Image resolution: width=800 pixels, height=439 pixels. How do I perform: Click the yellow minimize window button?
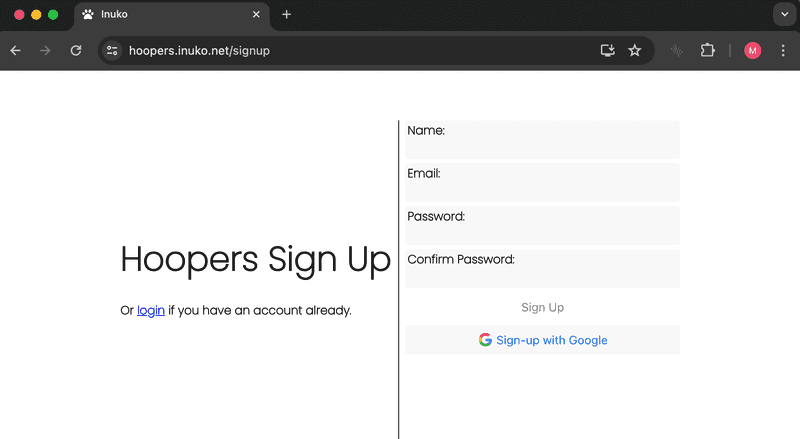(x=36, y=15)
